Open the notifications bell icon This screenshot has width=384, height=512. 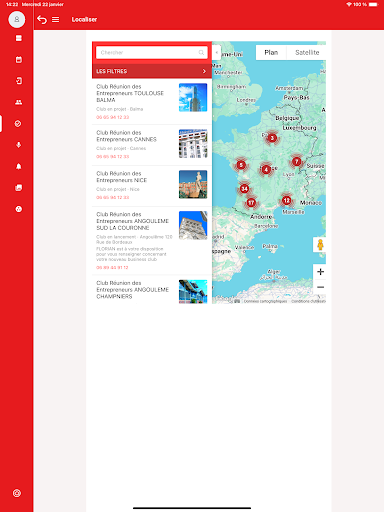pos(19,166)
